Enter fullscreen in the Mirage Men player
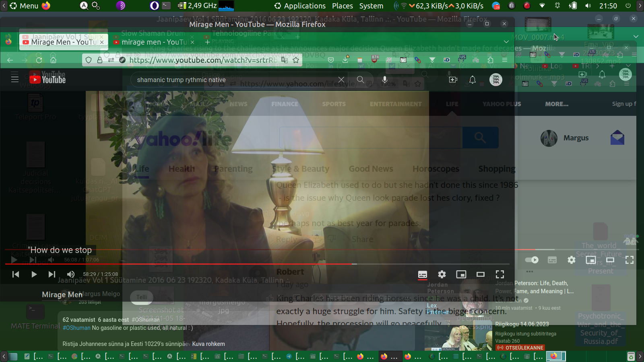Image resolution: width=644 pixels, height=362 pixels. point(500,274)
